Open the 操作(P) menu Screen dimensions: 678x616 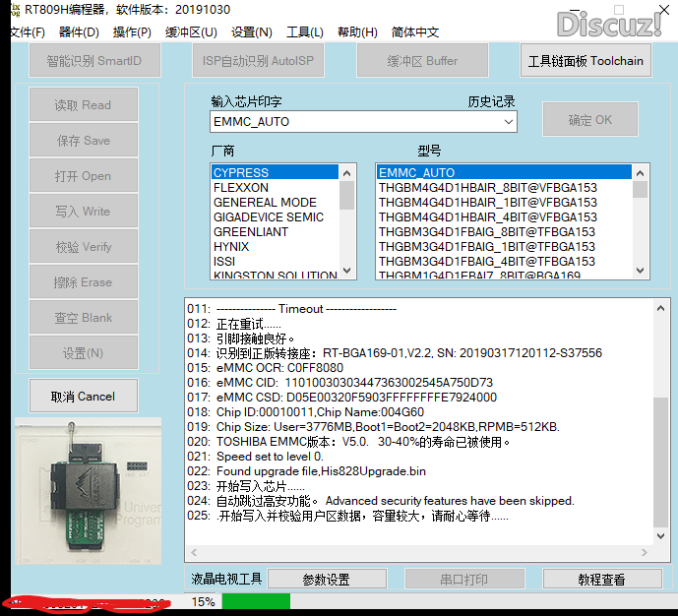click(x=132, y=32)
